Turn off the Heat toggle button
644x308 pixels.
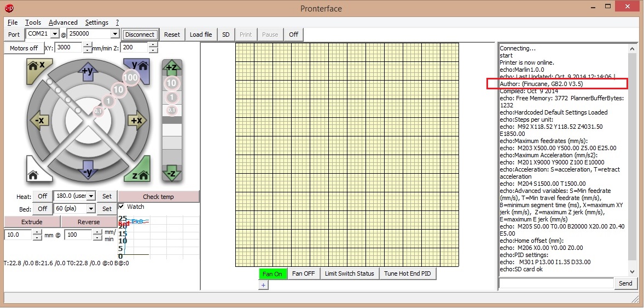pos(42,196)
